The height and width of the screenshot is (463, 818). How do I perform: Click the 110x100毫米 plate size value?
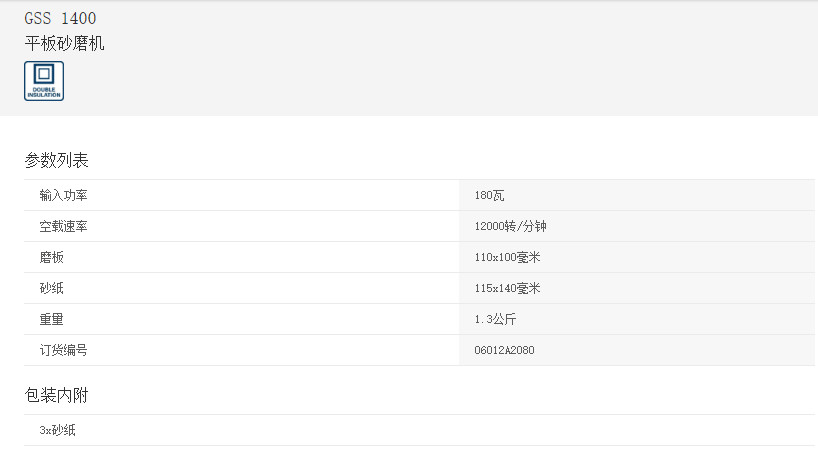507,258
